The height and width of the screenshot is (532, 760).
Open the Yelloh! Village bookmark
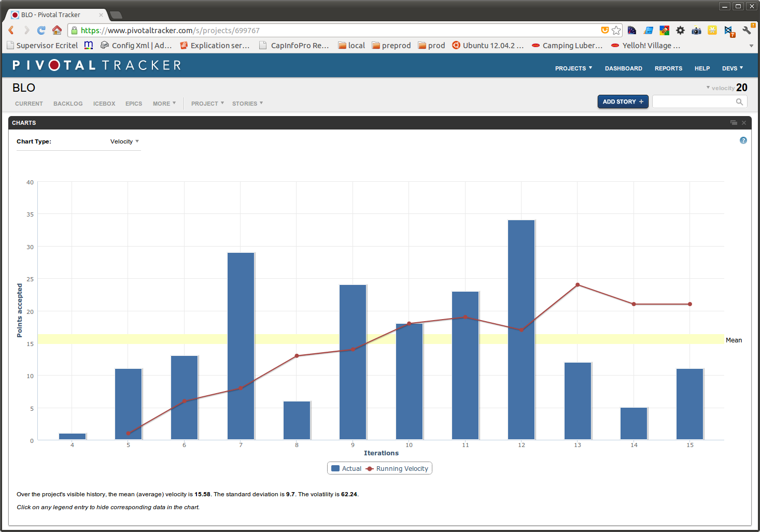[645, 46]
